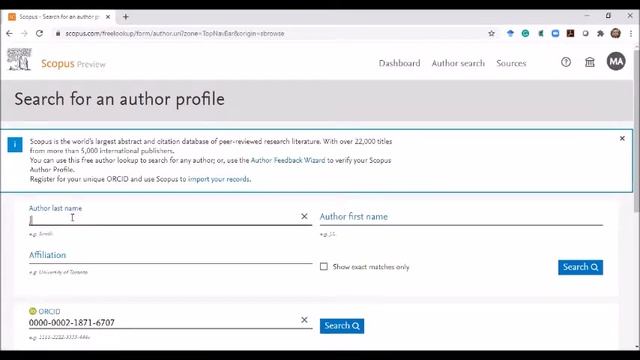
Task: Click the Search for an author profile heading
Action: tap(119, 99)
